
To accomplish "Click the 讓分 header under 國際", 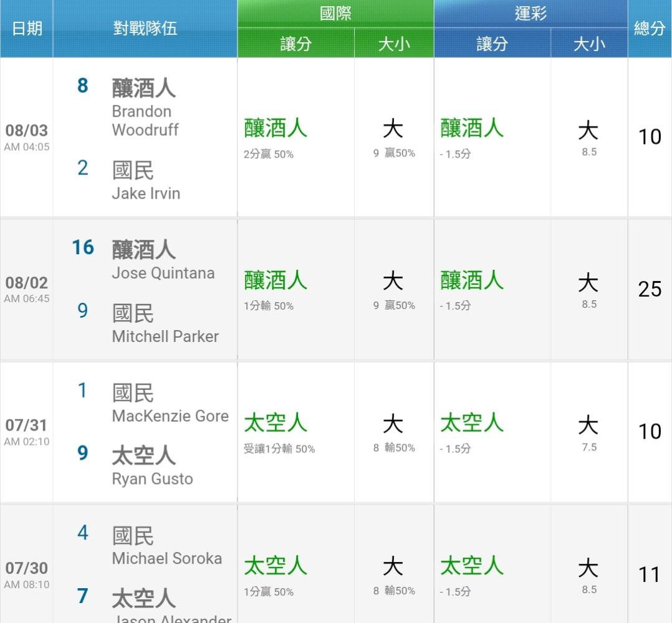I will coord(295,43).
